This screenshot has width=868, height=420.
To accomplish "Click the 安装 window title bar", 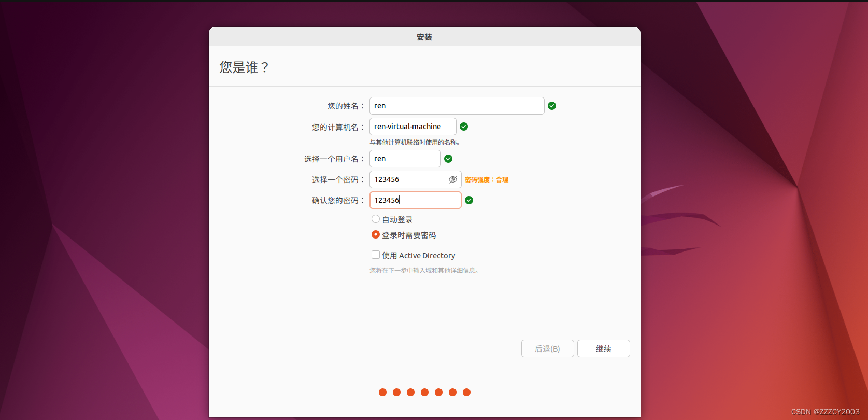I will click(x=424, y=37).
